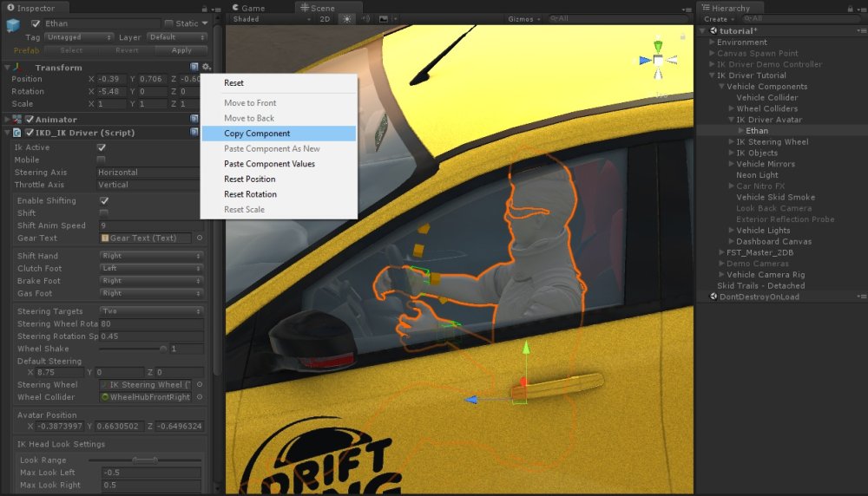Click the Unity scene icon beside tutorial
The height and width of the screenshot is (496, 868).
pyautogui.click(x=713, y=31)
